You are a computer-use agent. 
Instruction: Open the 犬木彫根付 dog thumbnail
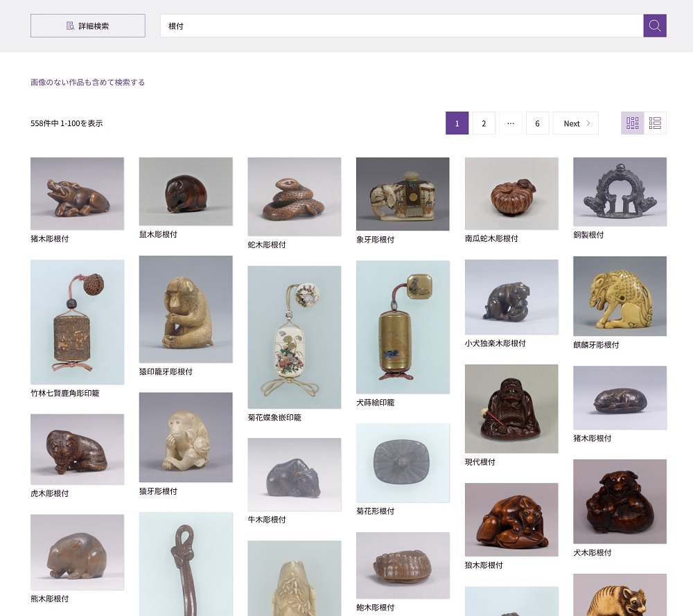(x=620, y=502)
